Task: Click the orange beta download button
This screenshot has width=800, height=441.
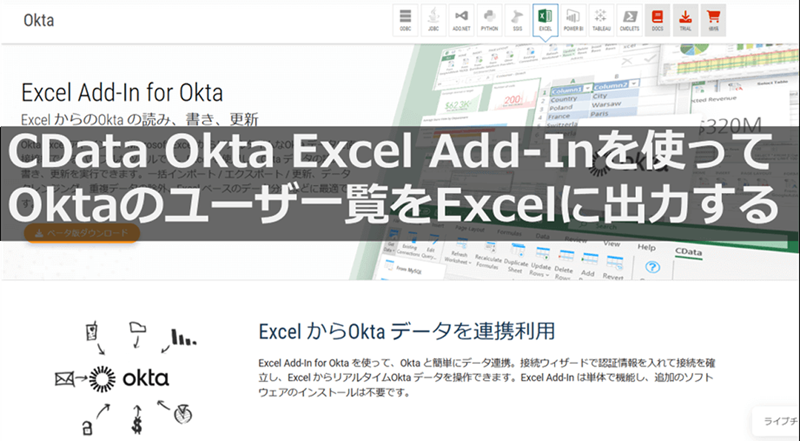Action: [82, 233]
